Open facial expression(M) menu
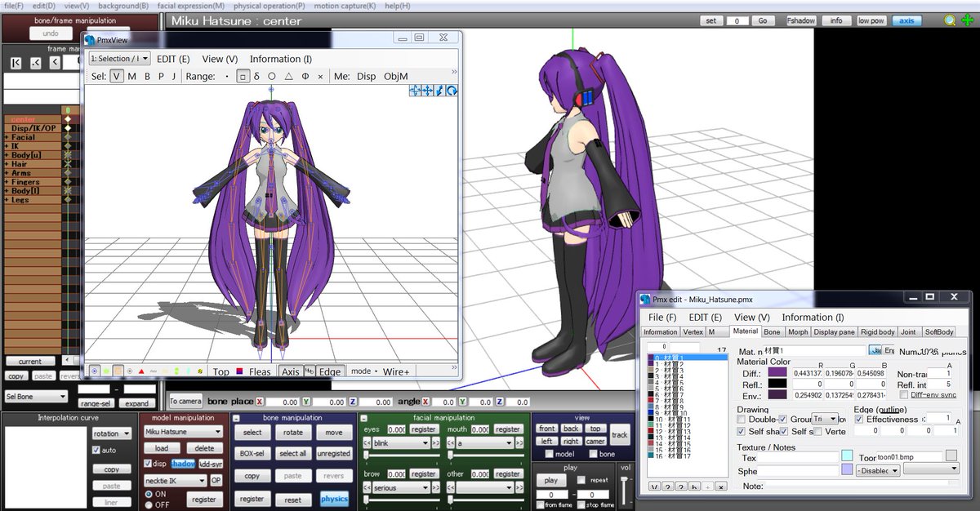The width and height of the screenshot is (980, 511). [190, 6]
